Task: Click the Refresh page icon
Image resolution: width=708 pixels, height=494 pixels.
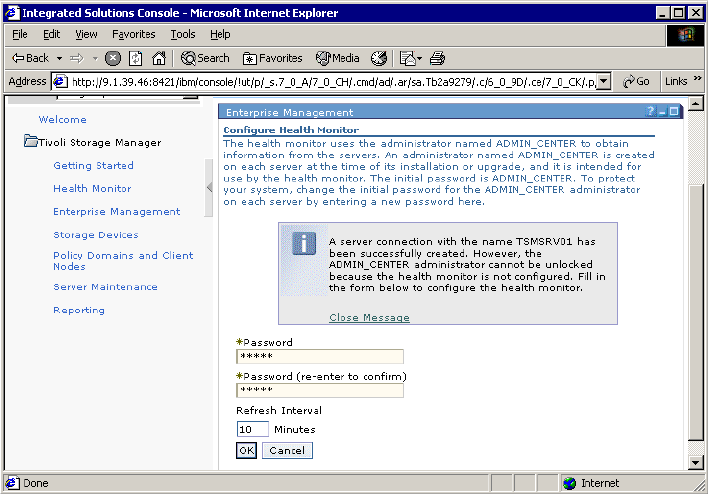Action: tap(135, 58)
